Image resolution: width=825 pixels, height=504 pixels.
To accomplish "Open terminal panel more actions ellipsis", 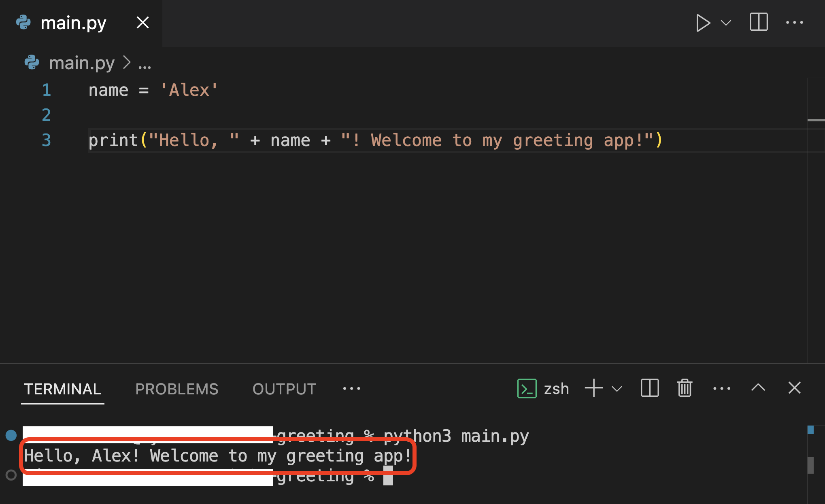I will click(x=721, y=389).
